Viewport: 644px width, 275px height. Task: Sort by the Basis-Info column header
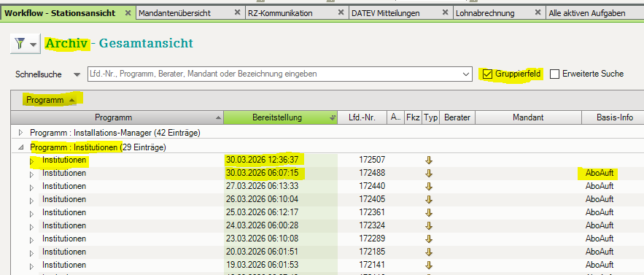[x=613, y=117]
